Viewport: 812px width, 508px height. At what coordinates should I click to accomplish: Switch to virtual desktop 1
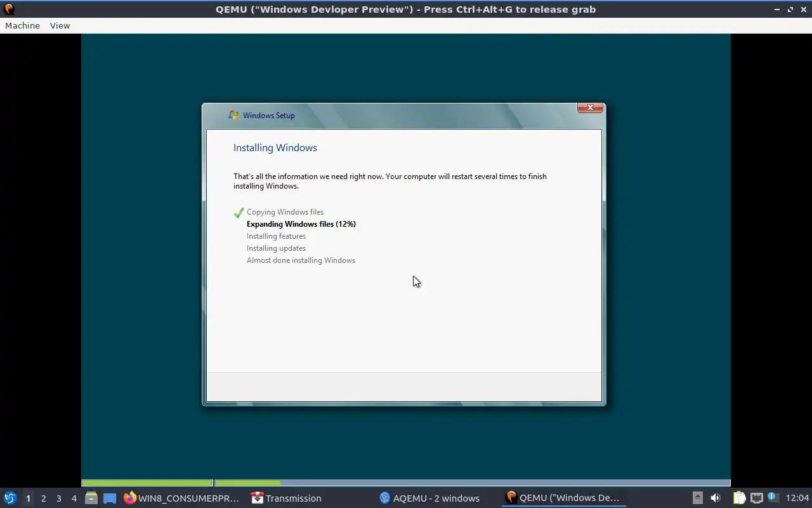point(28,498)
